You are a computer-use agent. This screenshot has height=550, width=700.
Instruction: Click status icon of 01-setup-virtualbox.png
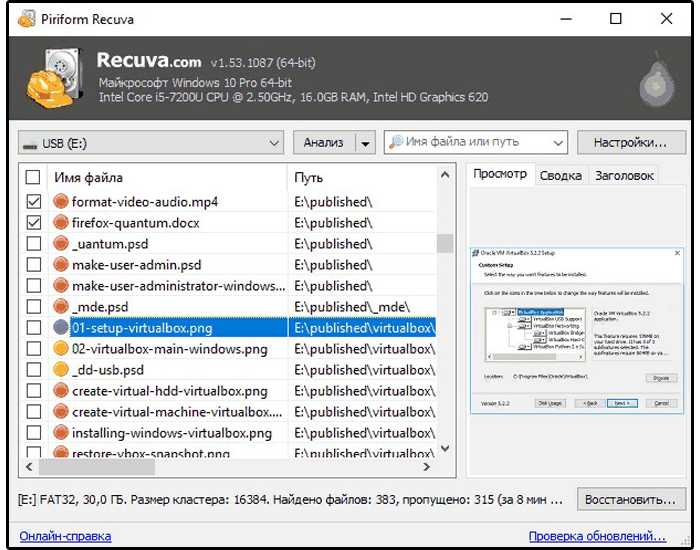[x=61, y=327]
